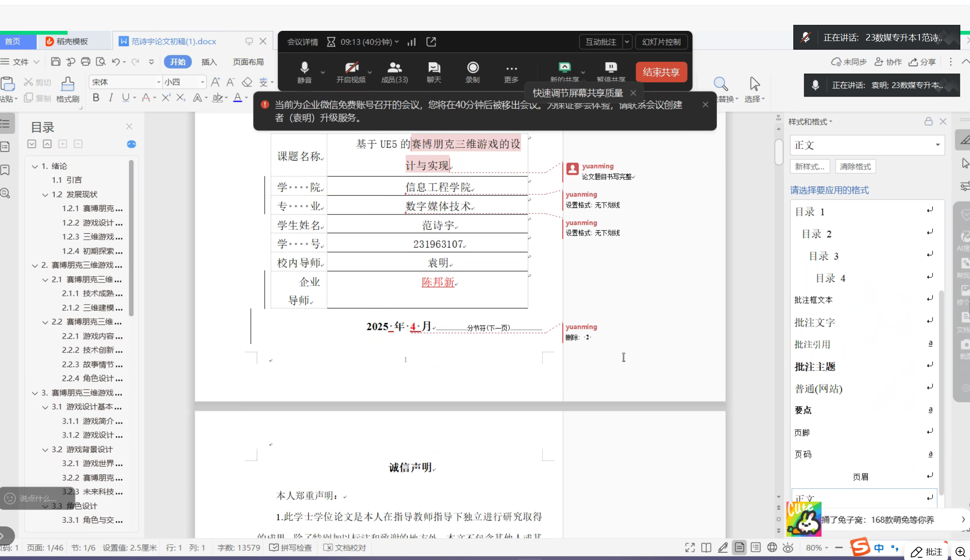Click the Bold formatting icon
The image size is (970, 560).
96,98
